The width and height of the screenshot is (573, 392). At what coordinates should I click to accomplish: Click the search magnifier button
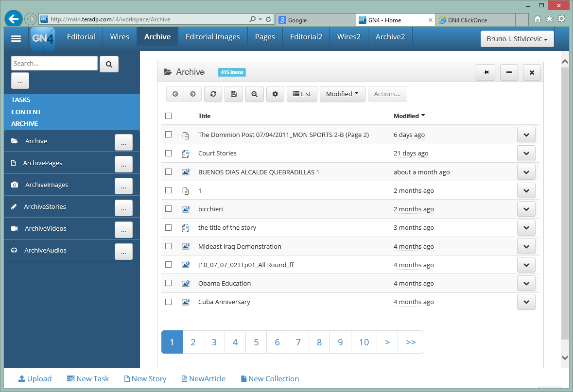109,64
